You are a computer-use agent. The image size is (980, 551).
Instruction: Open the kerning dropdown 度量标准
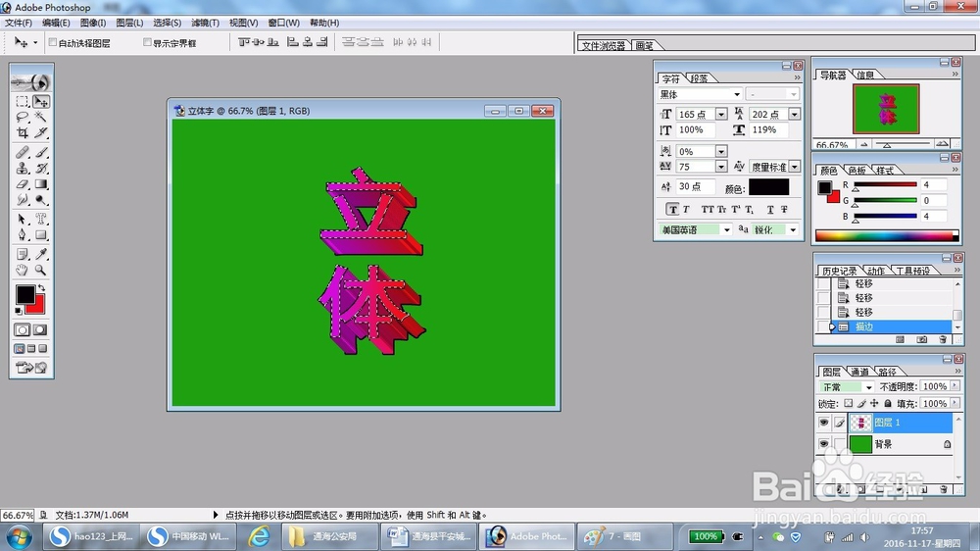pos(794,167)
